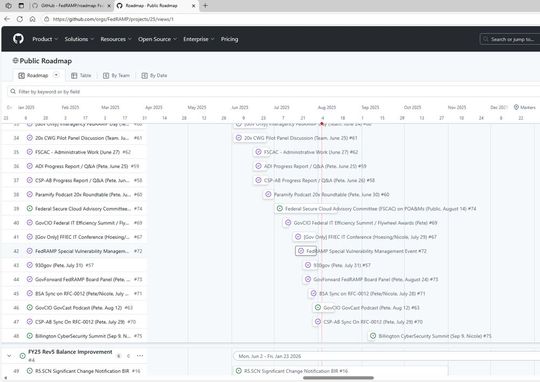This screenshot has width=540, height=382.
Task: Click the Mon, Jun 2 - Fri, Jan 23 2026 group bar
Action: [386, 356]
